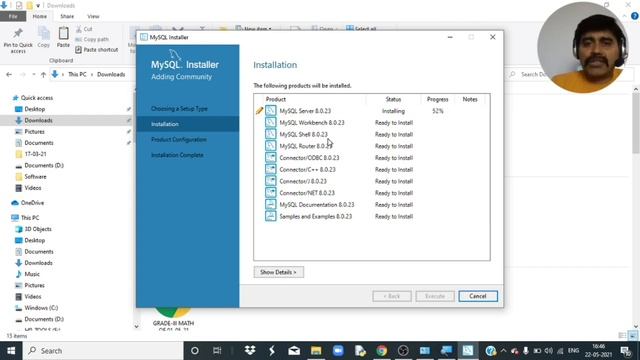The height and width of the screenshot is (360, 640).
Task: Open the Mail app from the taskbar
Action: click(x=294, y=351)
